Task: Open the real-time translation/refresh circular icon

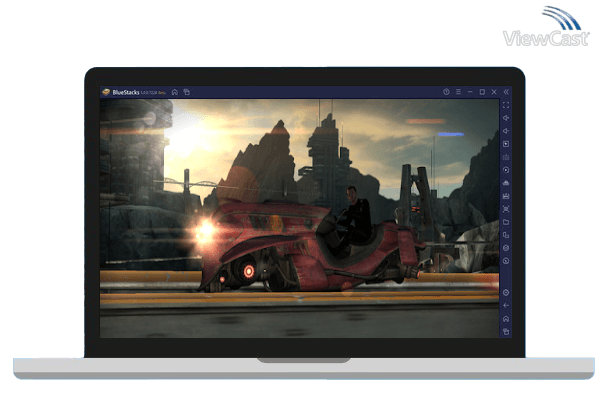Action: 506,261
